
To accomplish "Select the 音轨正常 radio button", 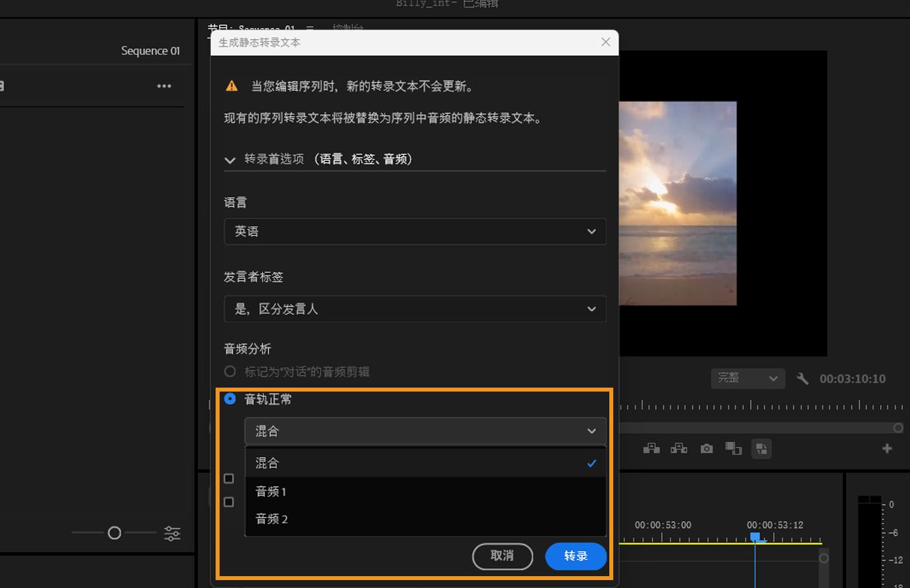I will [229, 399].
